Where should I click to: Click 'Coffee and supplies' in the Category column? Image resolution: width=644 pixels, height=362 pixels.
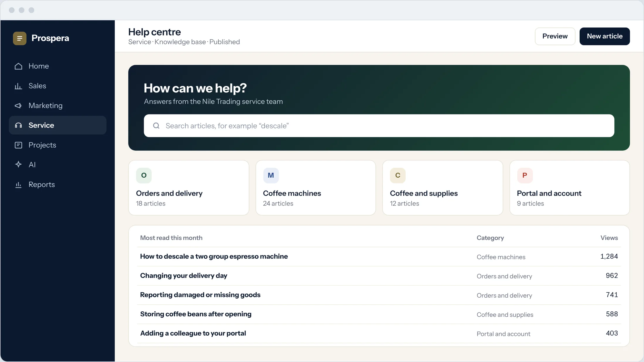505,315
